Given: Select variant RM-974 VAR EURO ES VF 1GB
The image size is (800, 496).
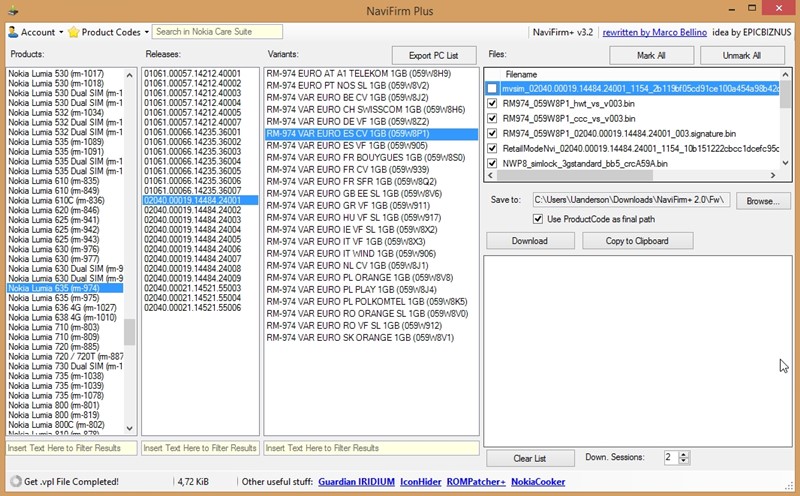Looking at the screenshot, I should coord(371,145).
